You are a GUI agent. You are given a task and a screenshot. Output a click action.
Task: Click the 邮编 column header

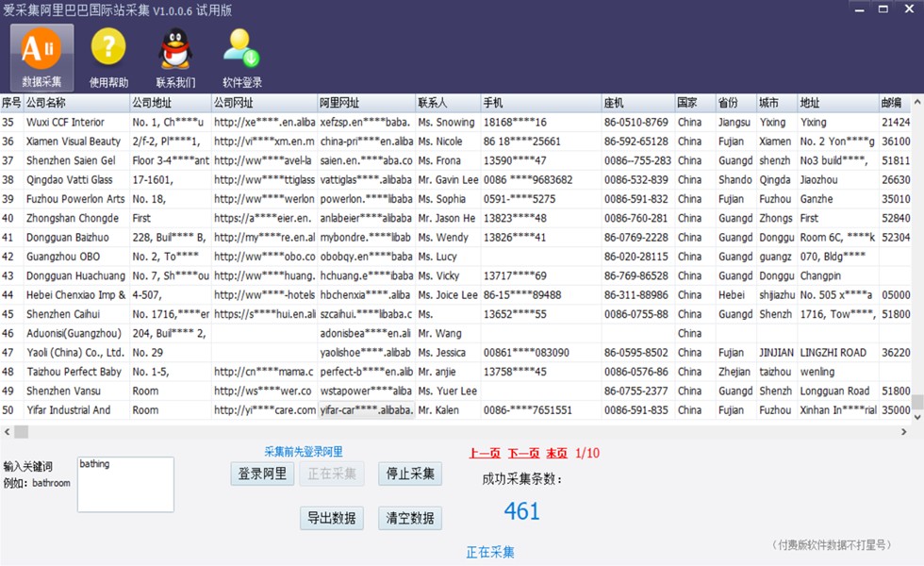click(x=895, y=103)
